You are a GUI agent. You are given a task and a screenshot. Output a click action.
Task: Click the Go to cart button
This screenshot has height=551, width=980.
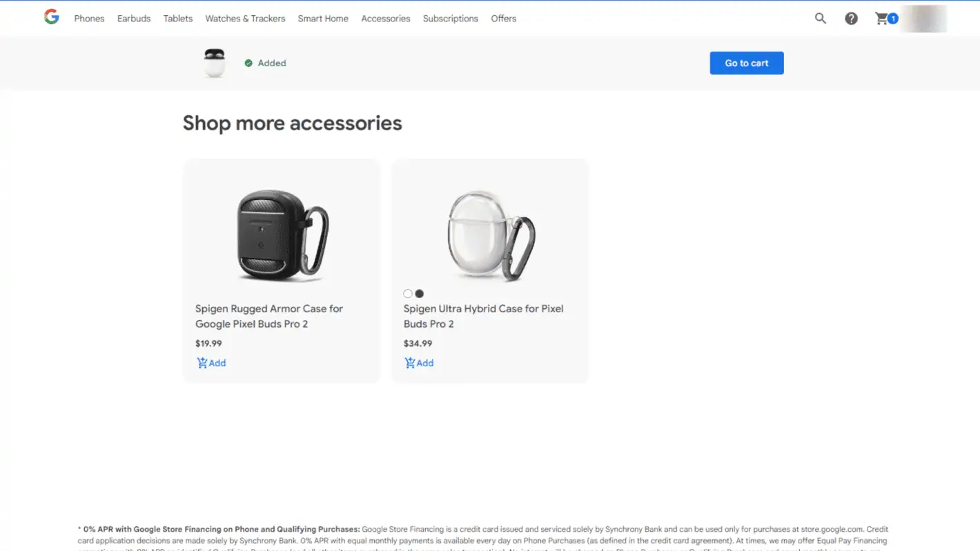tap(746, 63)
